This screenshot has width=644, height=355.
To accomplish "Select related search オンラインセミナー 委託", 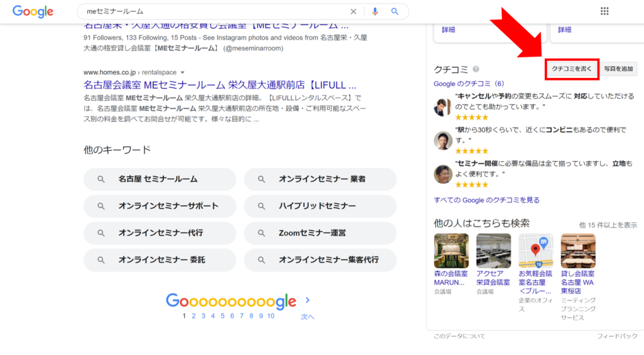I will click(160, 260).
